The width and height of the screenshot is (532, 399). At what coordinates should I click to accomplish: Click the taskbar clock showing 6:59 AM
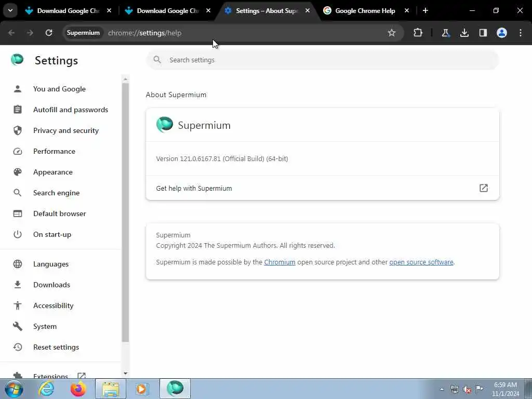click(506, 389)
